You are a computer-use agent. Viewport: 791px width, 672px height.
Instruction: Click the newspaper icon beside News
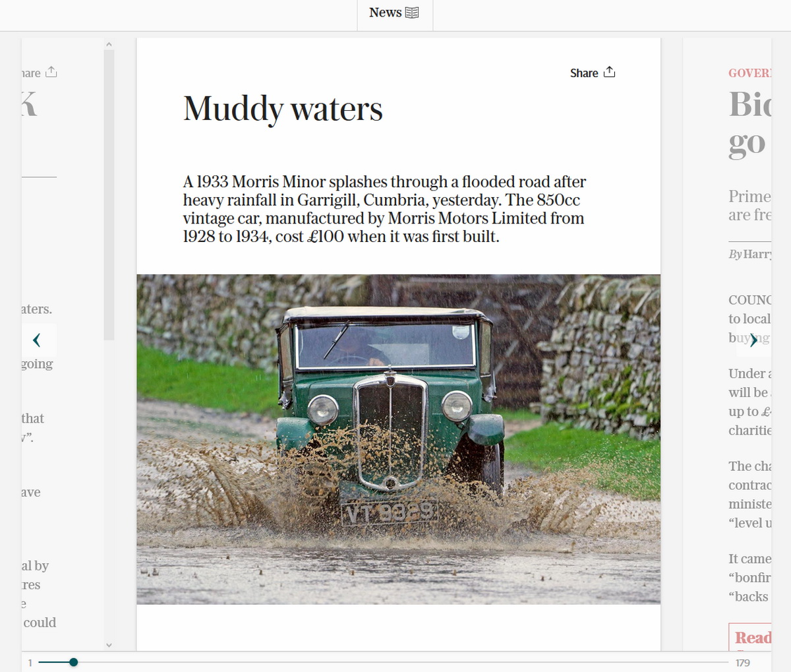(412, 13)
